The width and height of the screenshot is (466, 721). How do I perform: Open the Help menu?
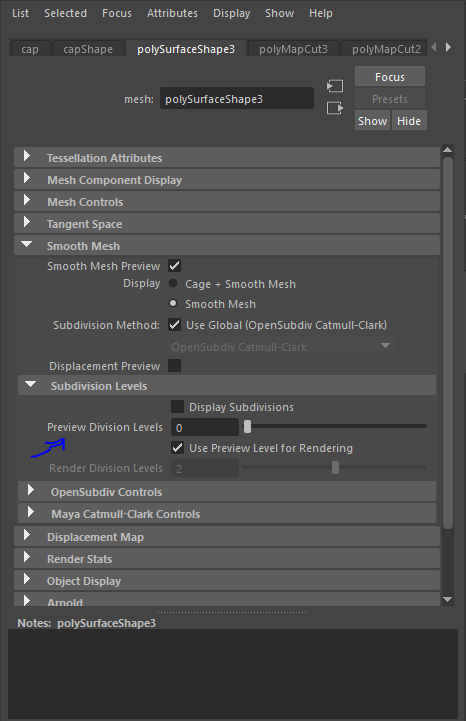321,13
